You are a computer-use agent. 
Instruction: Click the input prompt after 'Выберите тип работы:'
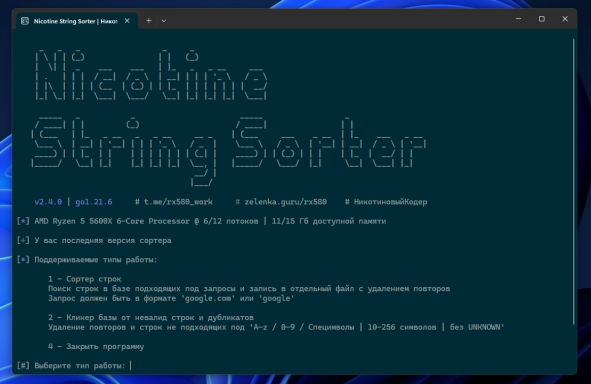tap(131, 366)
